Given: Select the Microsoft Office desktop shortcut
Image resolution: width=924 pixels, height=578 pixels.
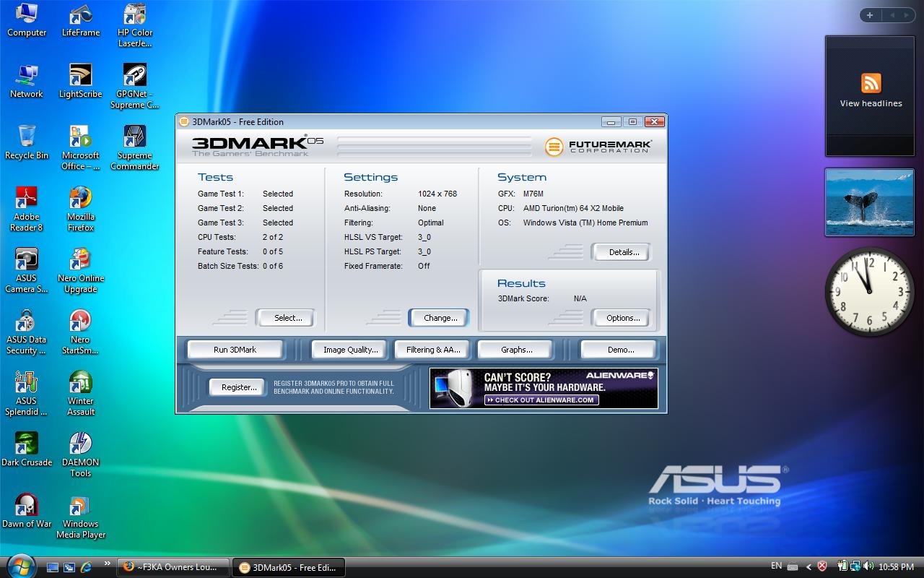Looking at the screenshot, I should coord(81,148).
